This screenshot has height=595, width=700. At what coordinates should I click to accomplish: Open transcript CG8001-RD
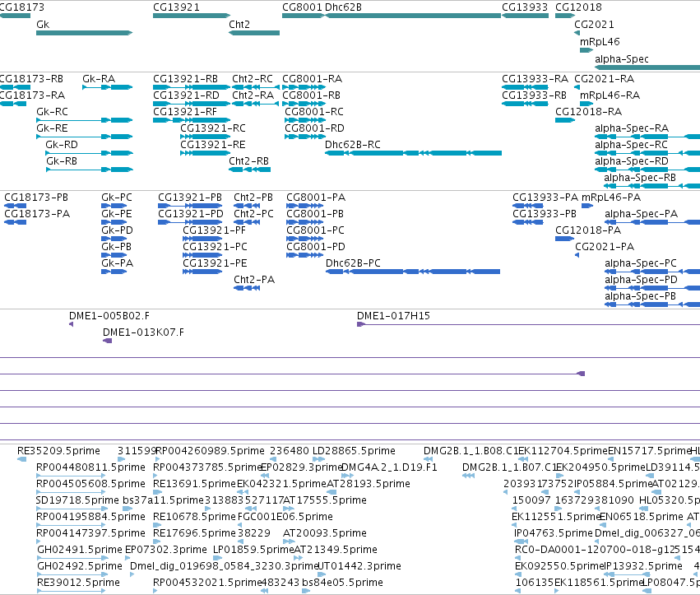click(x=314, y=128)
